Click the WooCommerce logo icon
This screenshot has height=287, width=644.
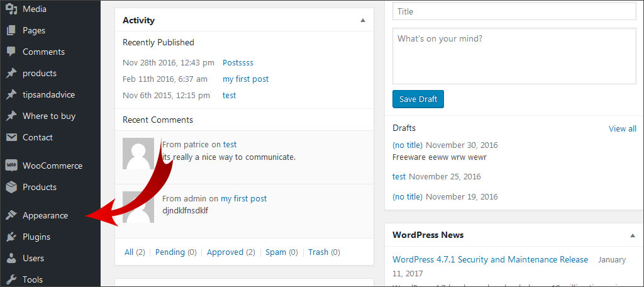pos(11,166)
